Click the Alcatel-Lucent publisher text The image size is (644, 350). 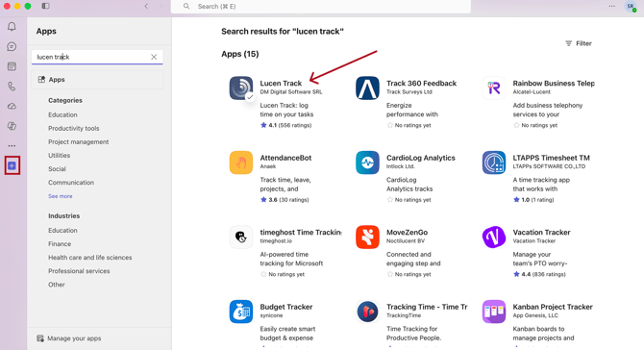[x=532, y=92]
